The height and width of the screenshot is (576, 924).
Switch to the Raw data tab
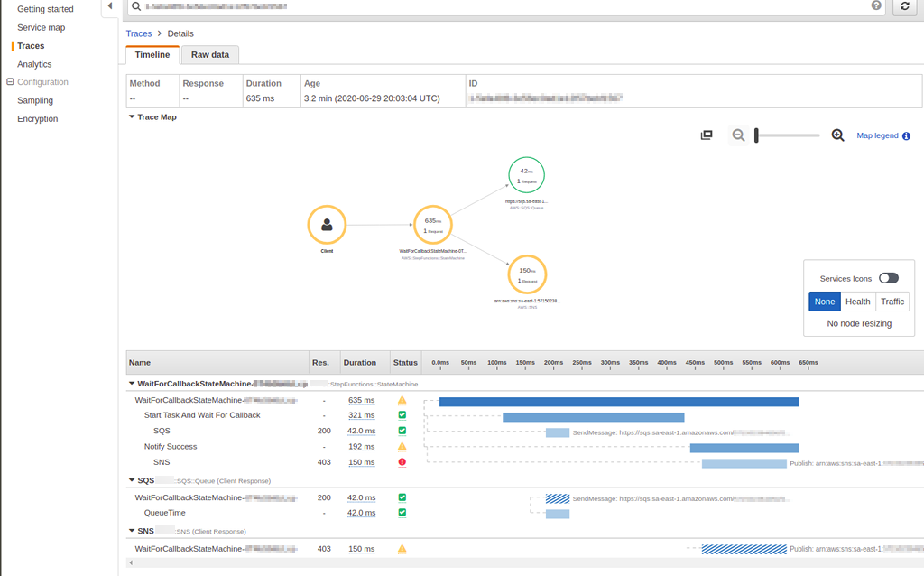210,55
